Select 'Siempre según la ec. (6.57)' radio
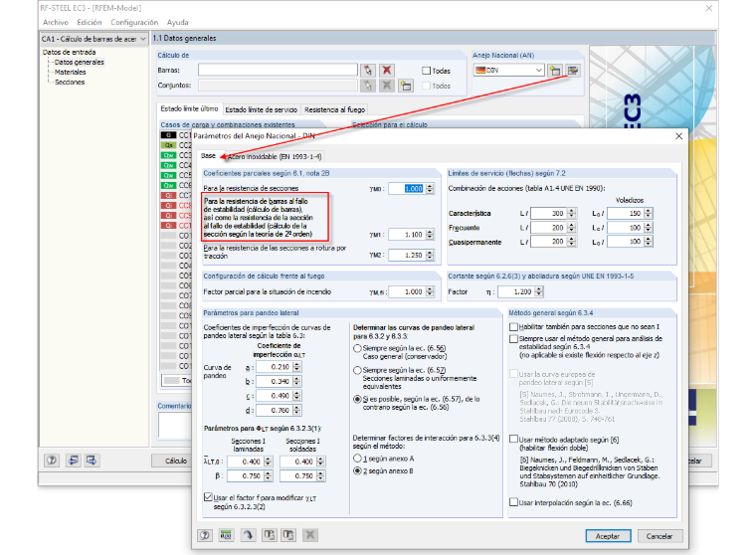Image resolution: width=756 pixels, height=555 pixels. coord(357,370)
